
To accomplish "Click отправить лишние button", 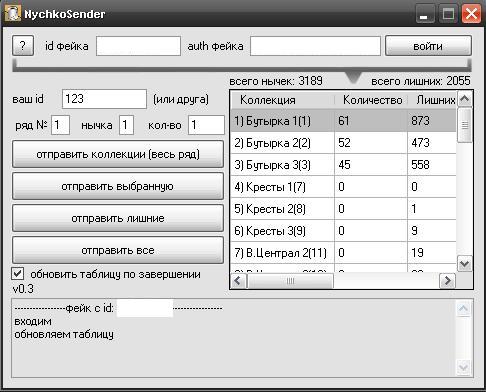I will click(118, 218).
